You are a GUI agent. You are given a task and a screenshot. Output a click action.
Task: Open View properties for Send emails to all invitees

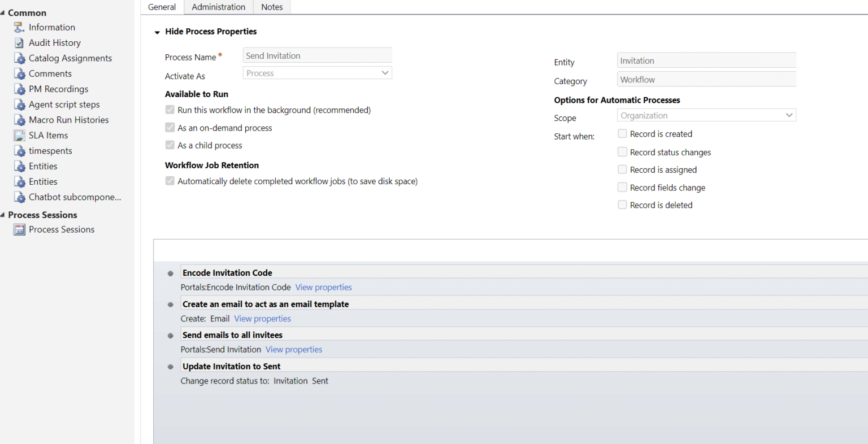[x=293, y=349]
